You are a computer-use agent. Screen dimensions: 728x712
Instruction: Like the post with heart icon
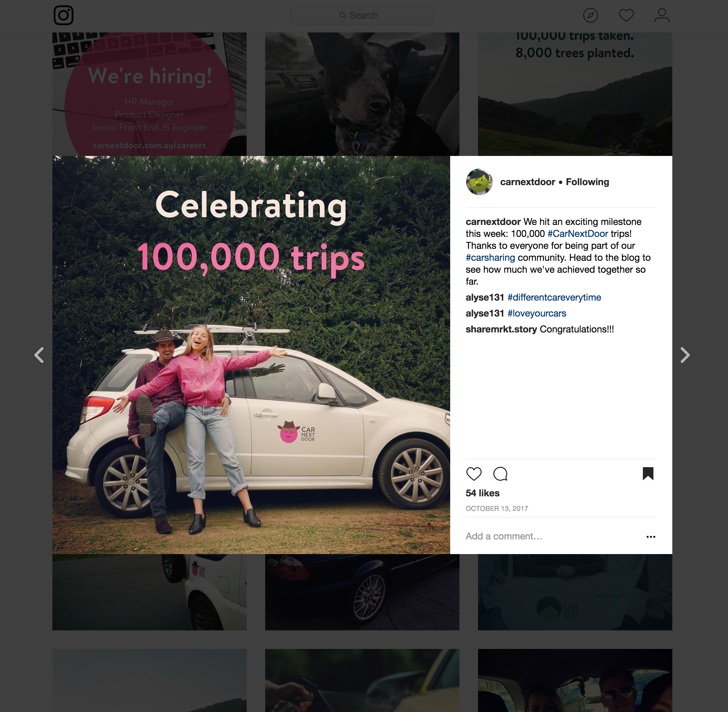click(474, 474)
